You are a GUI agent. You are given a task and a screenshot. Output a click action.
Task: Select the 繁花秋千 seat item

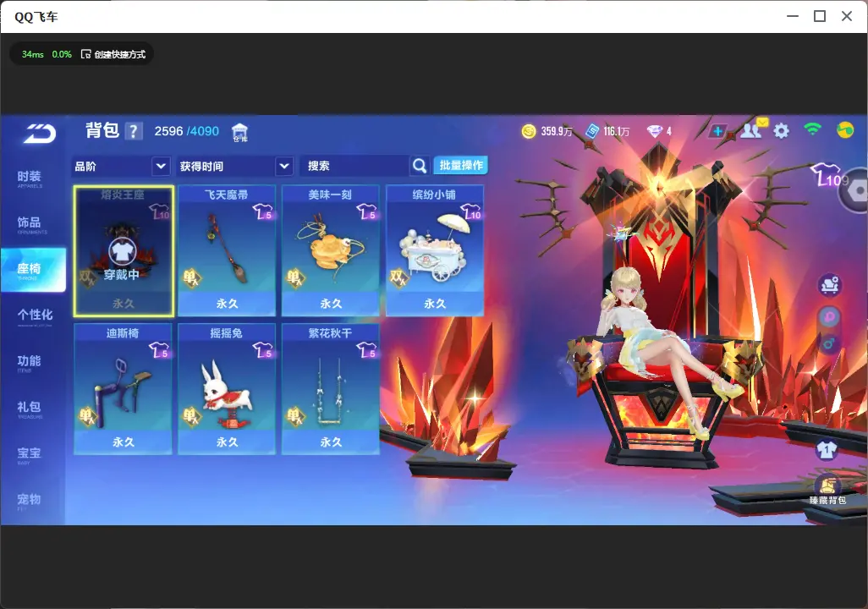point(331,389)
